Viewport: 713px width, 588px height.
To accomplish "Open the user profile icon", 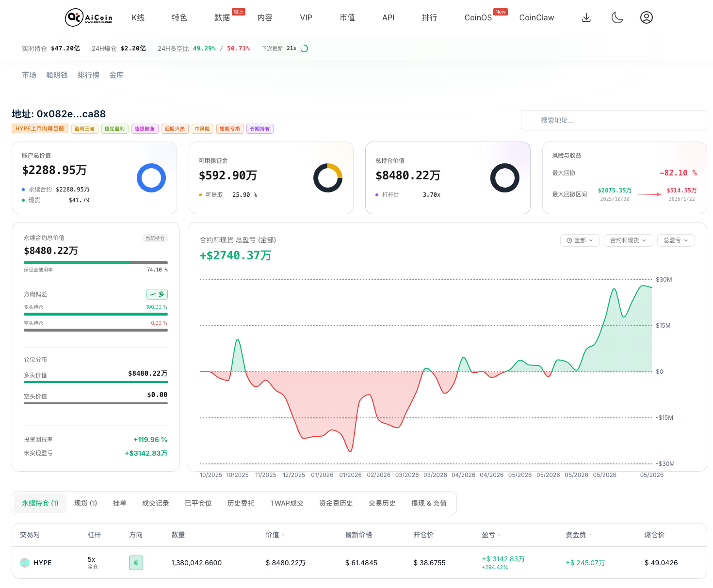I will [647, 17].
